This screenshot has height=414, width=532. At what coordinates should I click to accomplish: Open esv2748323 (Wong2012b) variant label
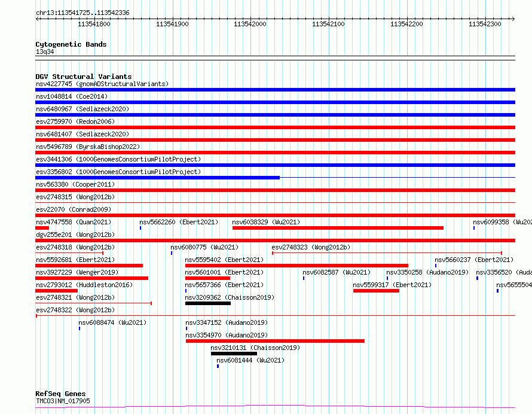click(311, 247)
